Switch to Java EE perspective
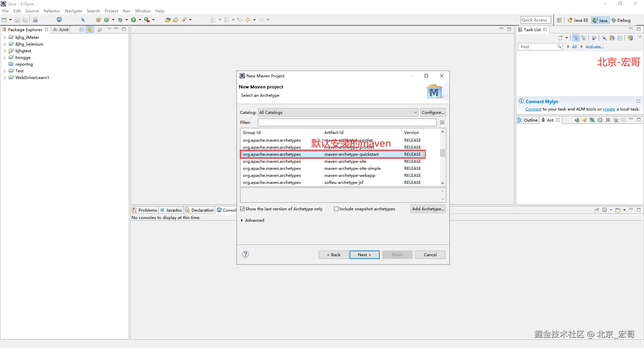This screenshot has height=348, width=644. 578,20
